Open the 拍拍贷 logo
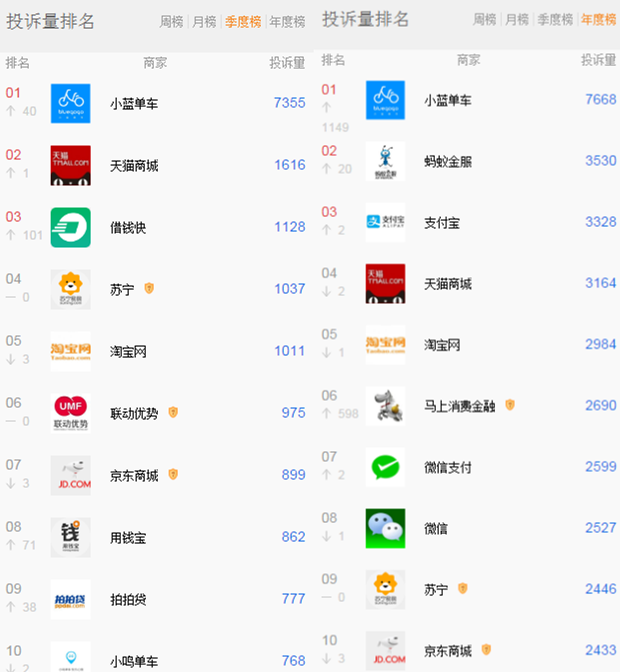Image resolution: width=620 pixels, height=672 pixels. 71,599
